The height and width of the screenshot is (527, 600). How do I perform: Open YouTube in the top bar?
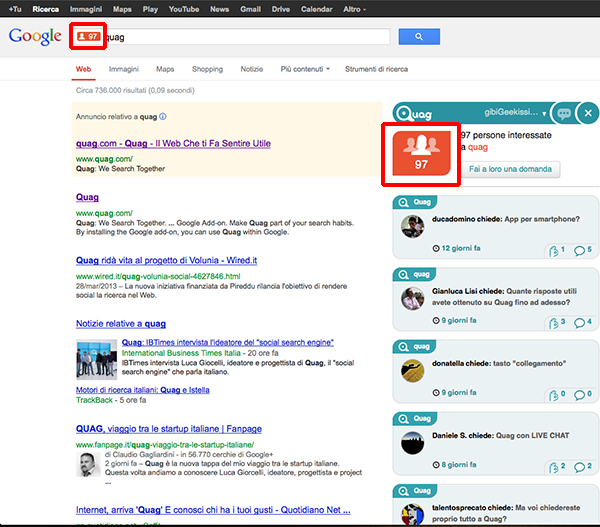point(184,9)
